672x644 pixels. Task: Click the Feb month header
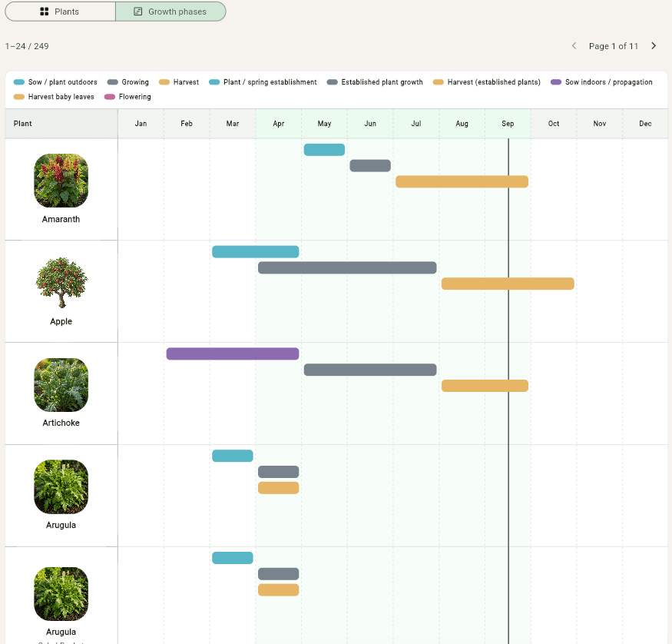click(187, 124)
